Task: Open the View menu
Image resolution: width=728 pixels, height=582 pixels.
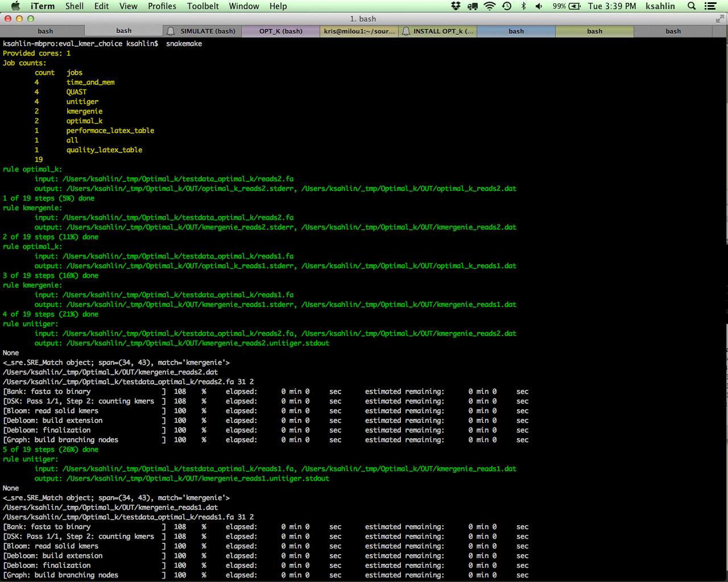Action: coord(129,6)
